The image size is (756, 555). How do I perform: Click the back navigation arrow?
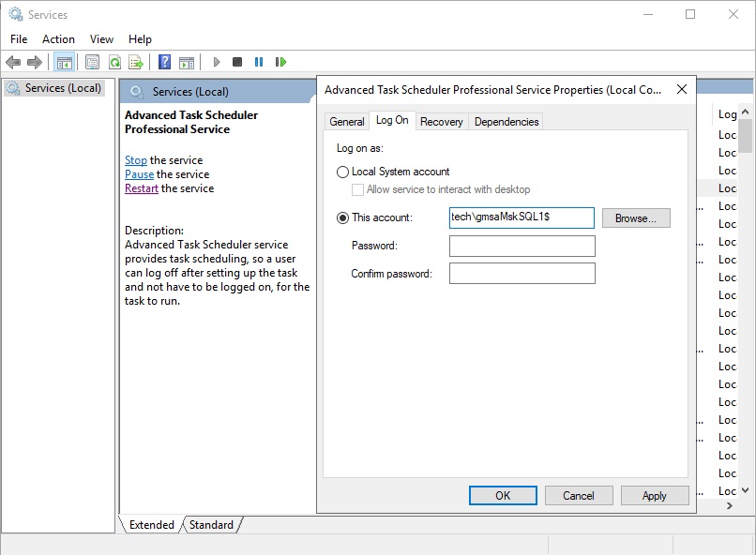[x=13, y=62]
